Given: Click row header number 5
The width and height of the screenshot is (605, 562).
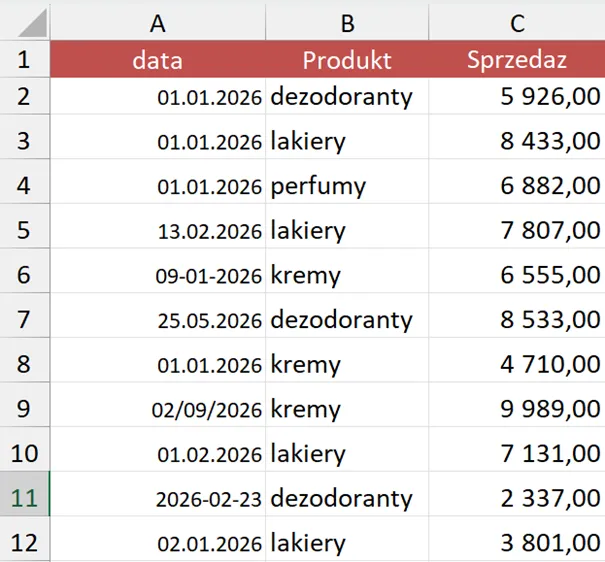Looking at the screenshot, I should point(24,231).
